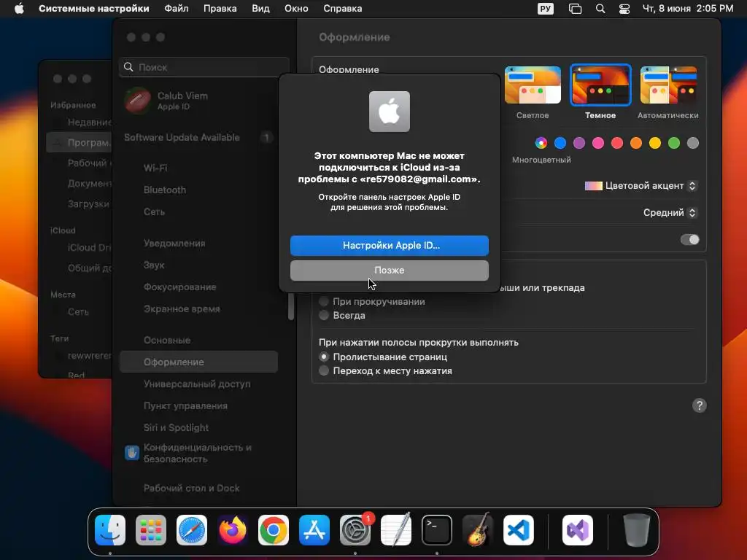Image resolution: width=747 pixels, height=560 pixels.
Task: Choose the blue accent color
Action: [x=560, y=143]
